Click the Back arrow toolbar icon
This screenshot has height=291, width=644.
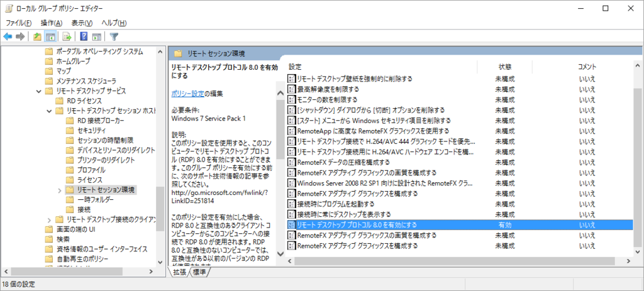(x=8, y=37)
